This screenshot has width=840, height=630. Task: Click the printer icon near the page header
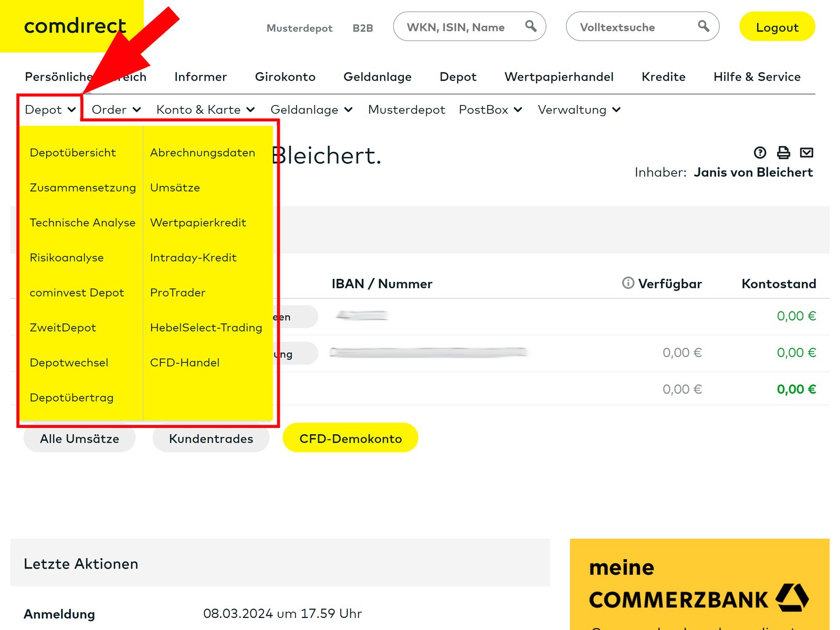[783, 153]
